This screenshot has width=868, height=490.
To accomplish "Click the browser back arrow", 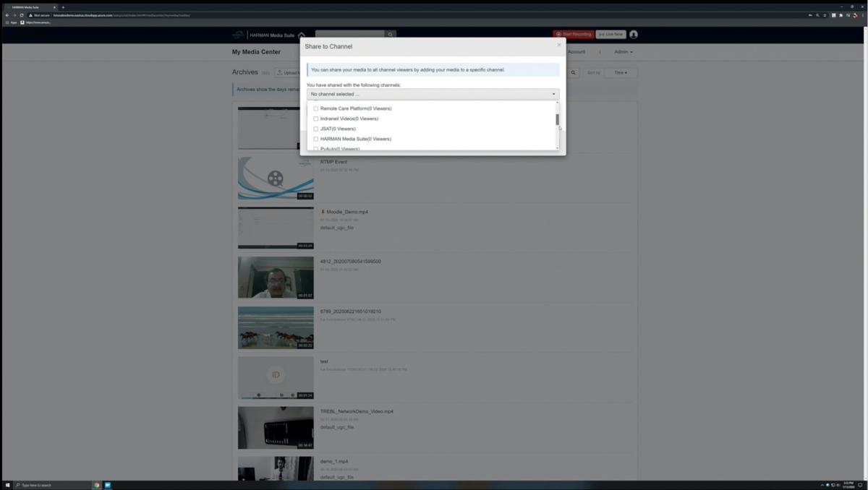I will tap(7, 15).
